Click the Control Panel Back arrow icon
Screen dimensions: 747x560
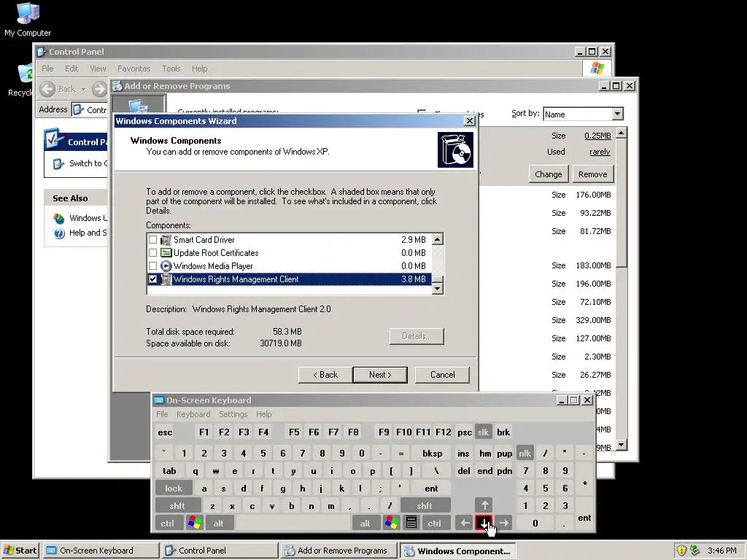pos(47,88)
